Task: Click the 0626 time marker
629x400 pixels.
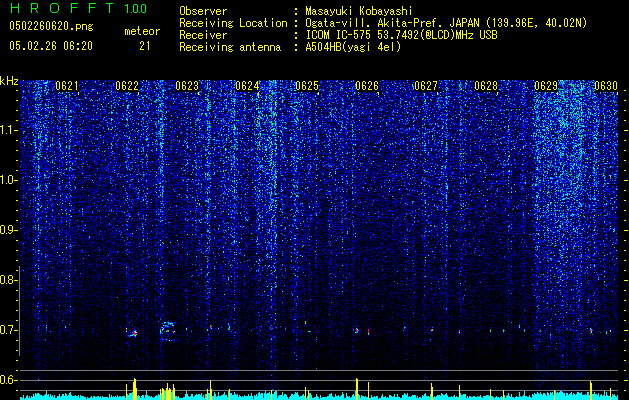Action: click(367, 86)
